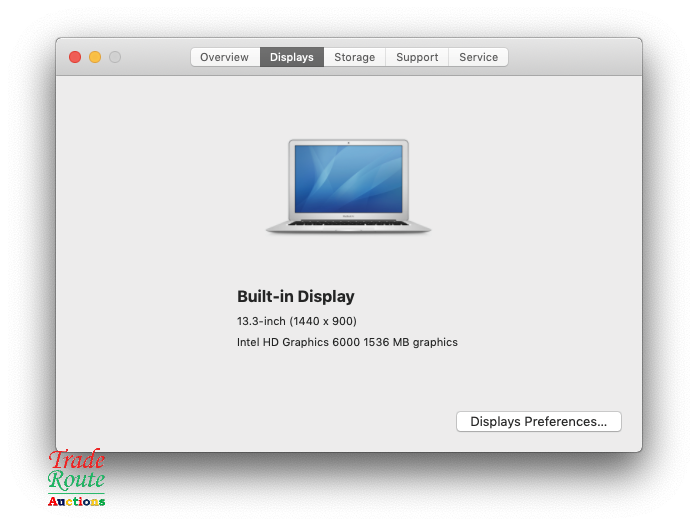Click the red close window button
The height and width of the screenshot is (526, 698).
click(75, 57)
